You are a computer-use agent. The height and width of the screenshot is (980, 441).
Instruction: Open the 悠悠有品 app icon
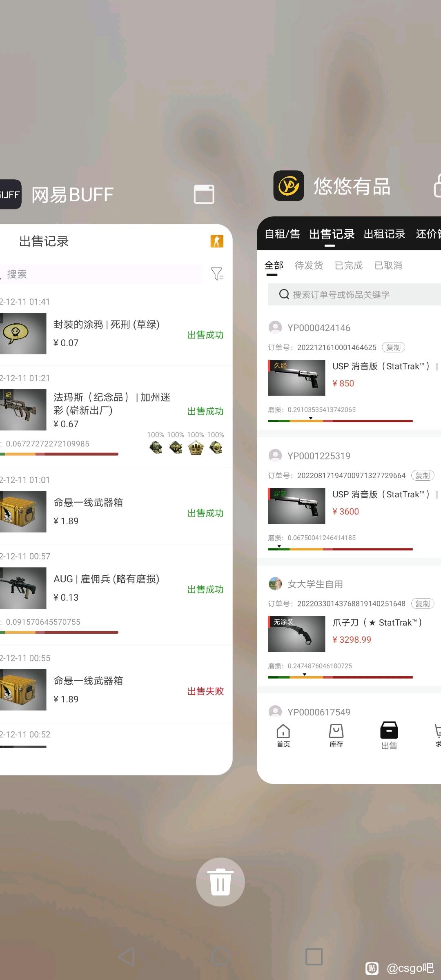[x=289, y=186]
